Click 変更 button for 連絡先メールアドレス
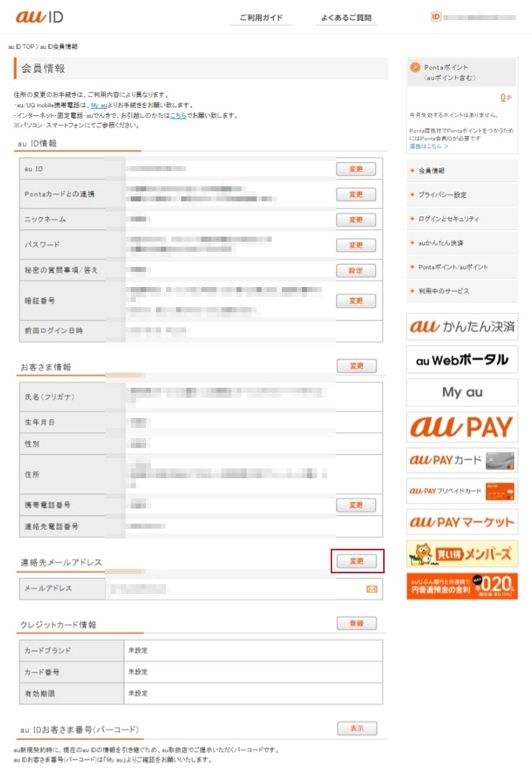This screenshot has width=532, height=779. [x=357, y=561]
